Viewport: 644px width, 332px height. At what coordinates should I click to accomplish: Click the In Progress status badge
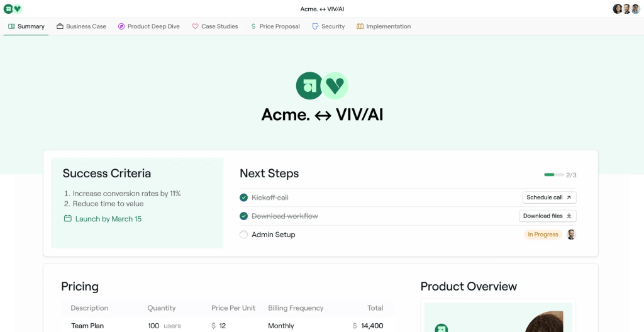[543, 234]
